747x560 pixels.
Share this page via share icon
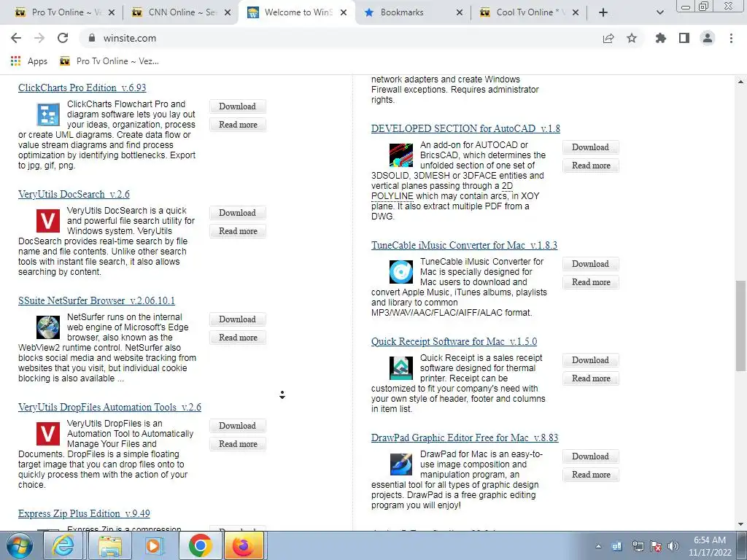click(608, 38)
